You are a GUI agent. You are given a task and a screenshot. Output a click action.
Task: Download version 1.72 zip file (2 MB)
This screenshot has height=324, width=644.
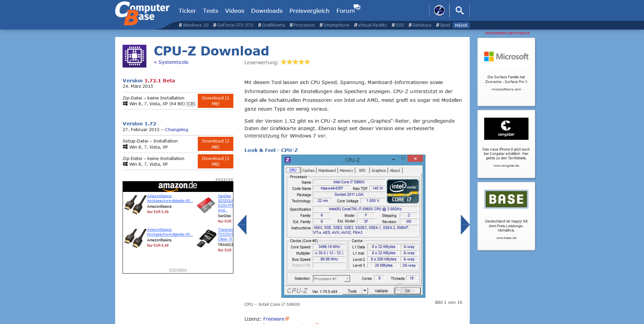[216, 161]
